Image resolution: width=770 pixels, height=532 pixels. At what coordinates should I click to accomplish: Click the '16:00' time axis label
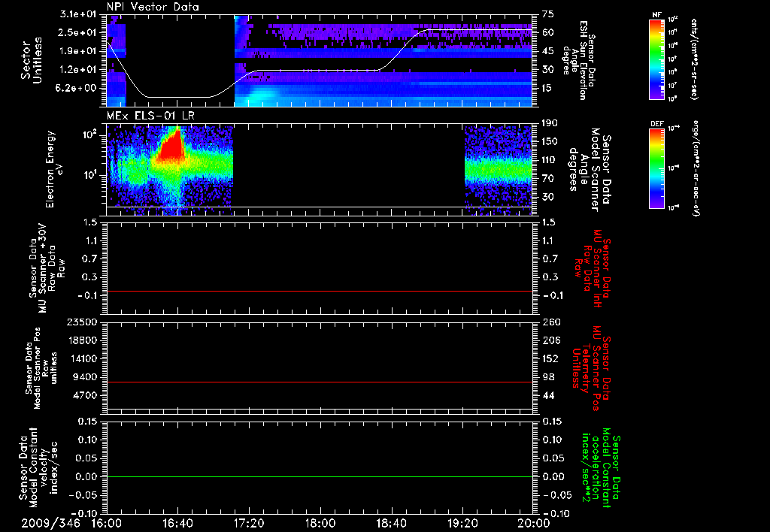coord(107,524)
